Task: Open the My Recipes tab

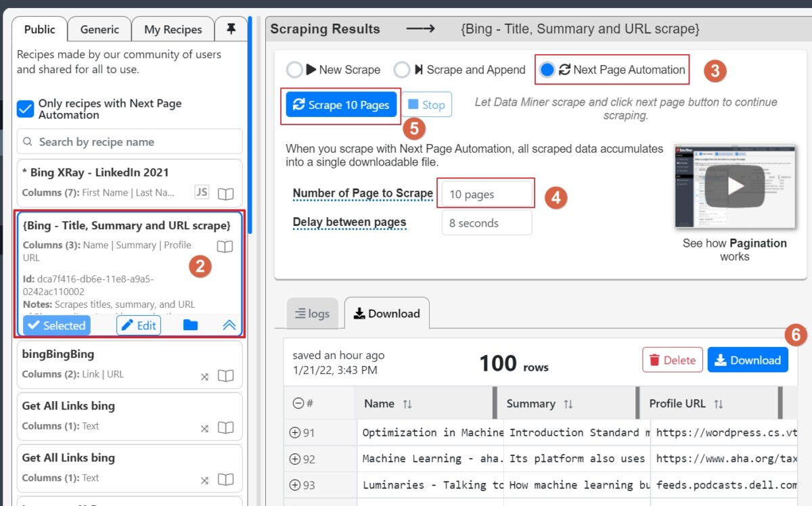Action: pyautogui.click(x=173, y=29)
